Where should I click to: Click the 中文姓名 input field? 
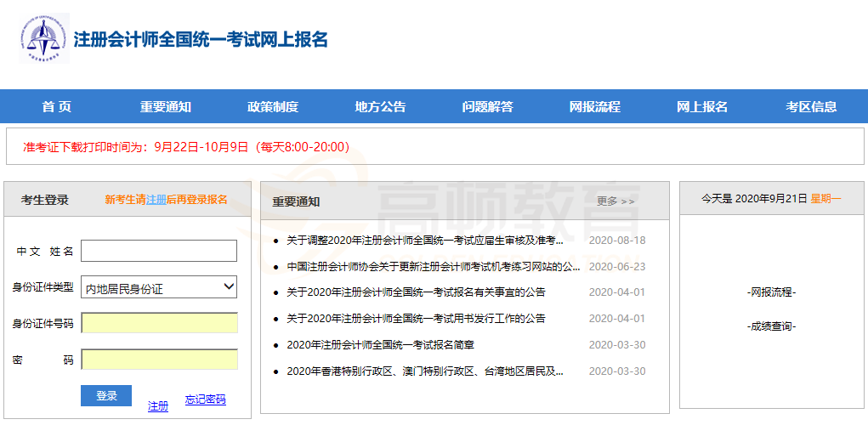[159, 251]
